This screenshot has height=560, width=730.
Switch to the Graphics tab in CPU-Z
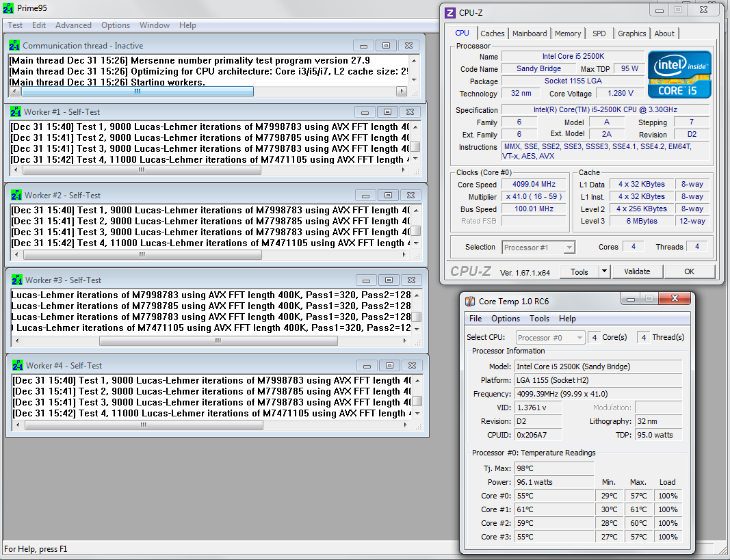[631, 34]
